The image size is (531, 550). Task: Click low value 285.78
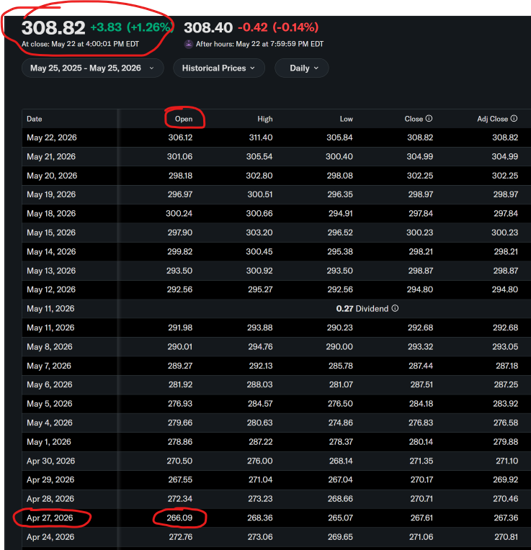341,366
